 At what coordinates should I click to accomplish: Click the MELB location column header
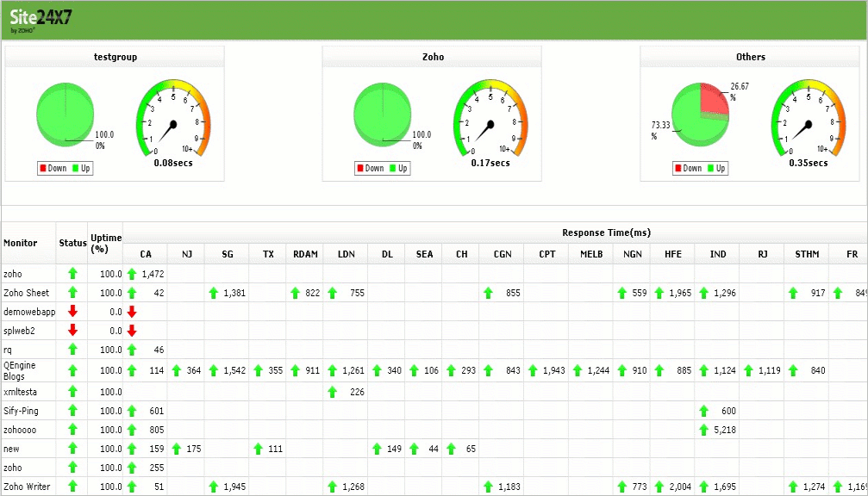(x=591, y=254)
